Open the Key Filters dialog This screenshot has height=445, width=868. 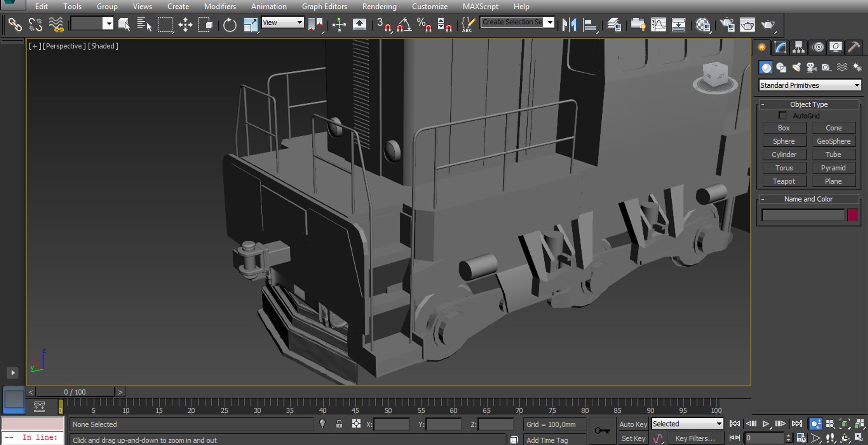click(x=695, y=438)
